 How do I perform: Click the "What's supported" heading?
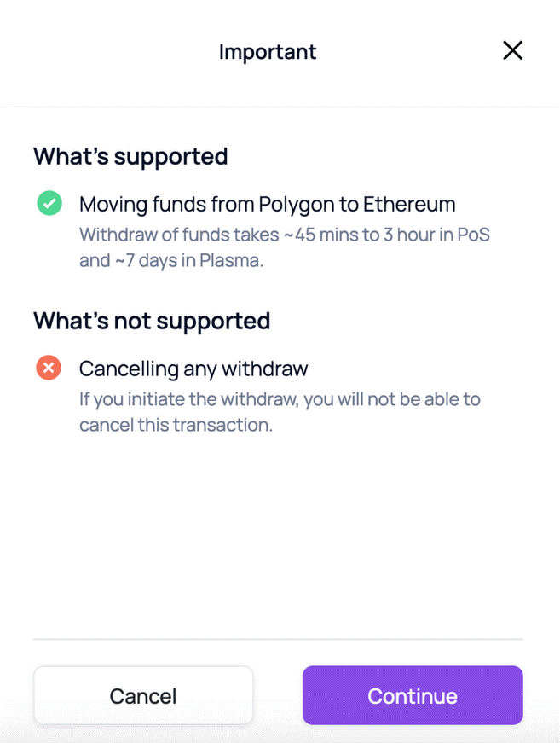[130, 157]
